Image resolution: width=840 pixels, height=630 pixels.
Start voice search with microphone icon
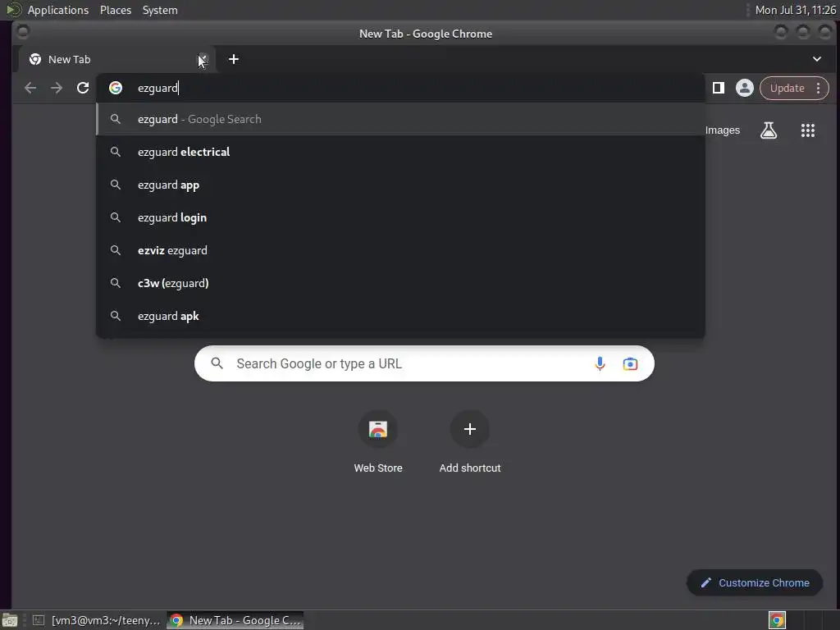click(x=600, y=363)
